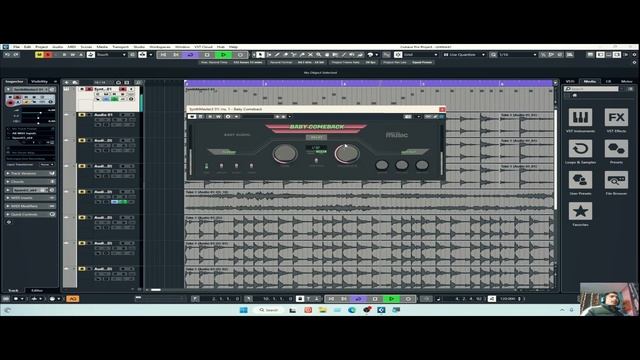Viewport: 640px width, 360px height.
Task: Click the Record button in top toolbar
Action: [x=240, y=55]
